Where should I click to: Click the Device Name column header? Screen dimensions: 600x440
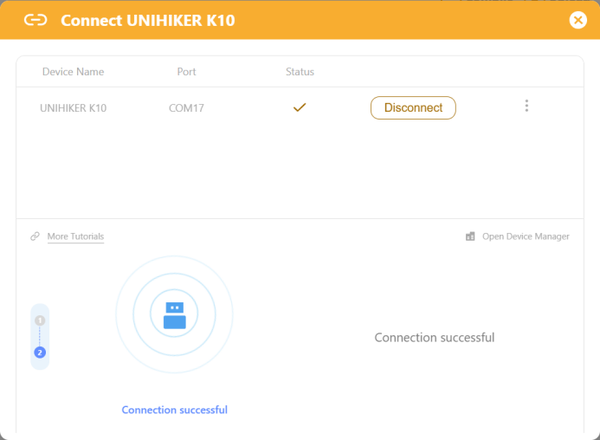(73, 72)
